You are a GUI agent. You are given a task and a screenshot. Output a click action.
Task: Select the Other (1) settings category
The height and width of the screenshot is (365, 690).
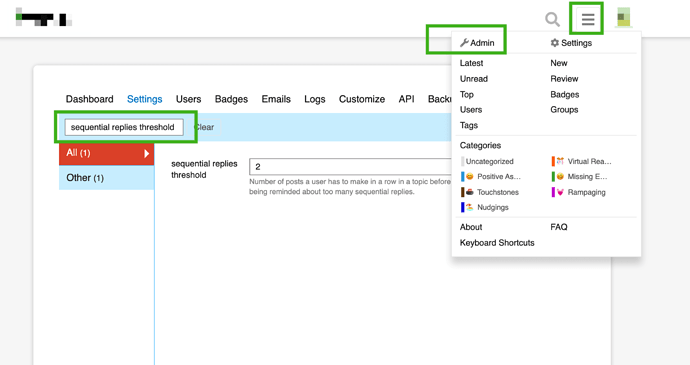[x=106, y=178]
